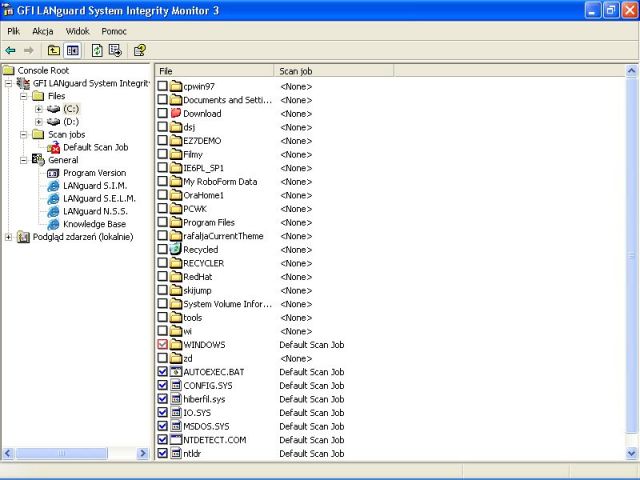Click the Back arrow toolbar button

click(10, 51)
